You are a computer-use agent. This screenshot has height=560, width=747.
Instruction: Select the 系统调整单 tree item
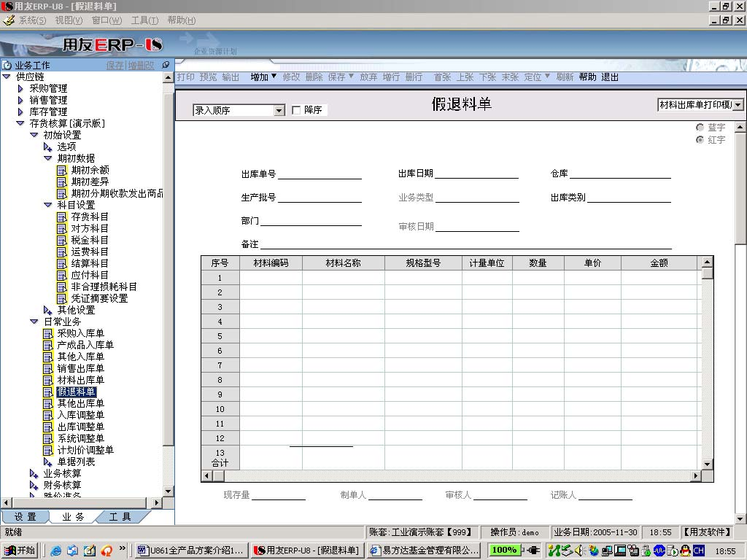tap(80, 438)
